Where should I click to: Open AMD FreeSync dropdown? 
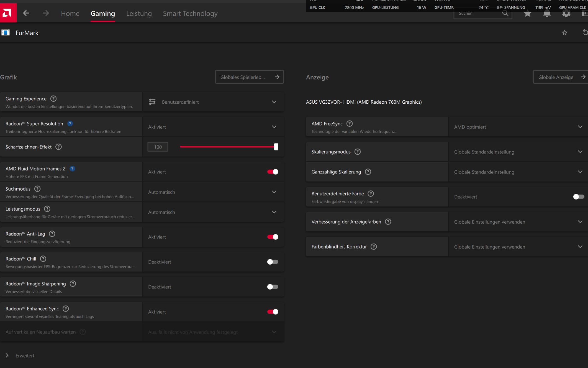point(518,127)
